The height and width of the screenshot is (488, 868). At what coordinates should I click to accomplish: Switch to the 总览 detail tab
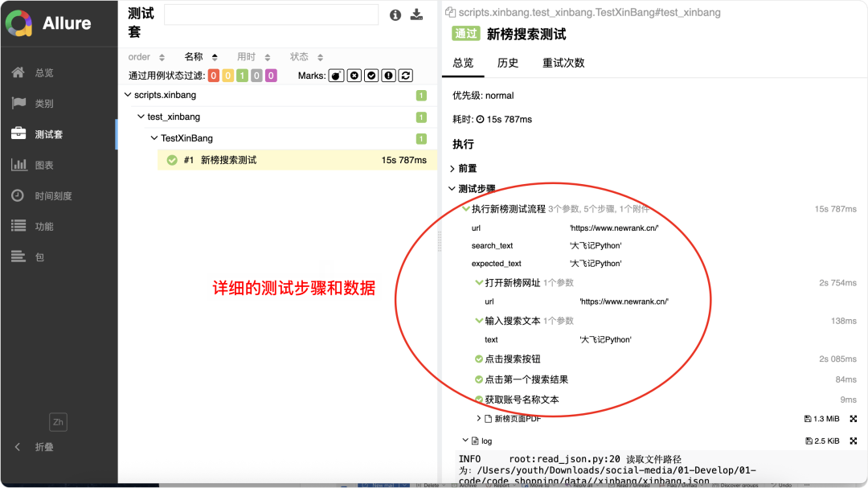click(464, 63)
